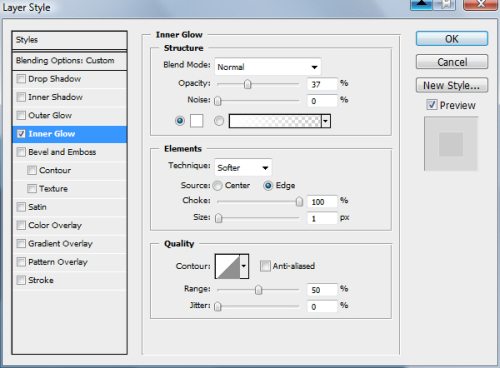Uncheck the Inner Glow checkbox
The width and height of the screenshot is (500, 368).
21,134
